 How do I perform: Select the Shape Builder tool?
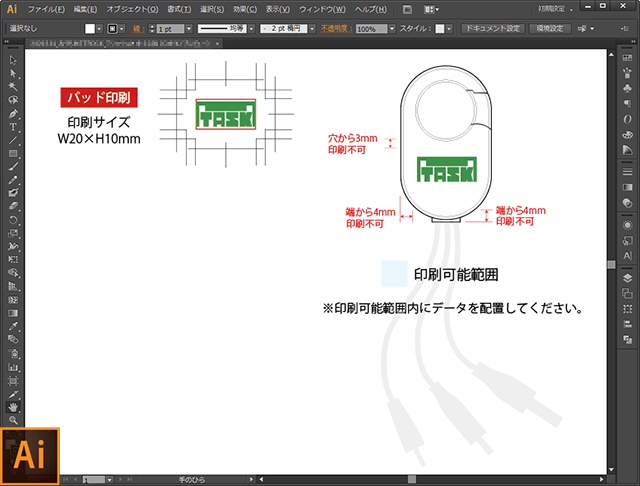point(13,273)
